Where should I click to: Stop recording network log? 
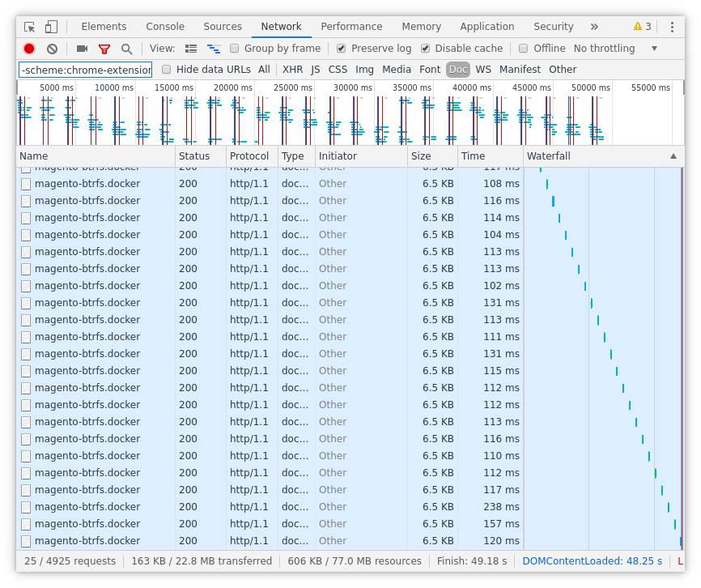[28, 48]
